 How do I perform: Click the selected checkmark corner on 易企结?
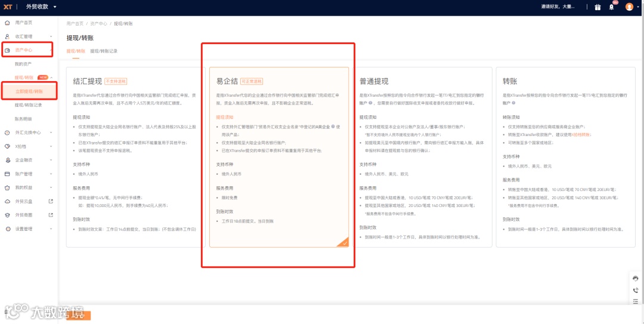343,242
